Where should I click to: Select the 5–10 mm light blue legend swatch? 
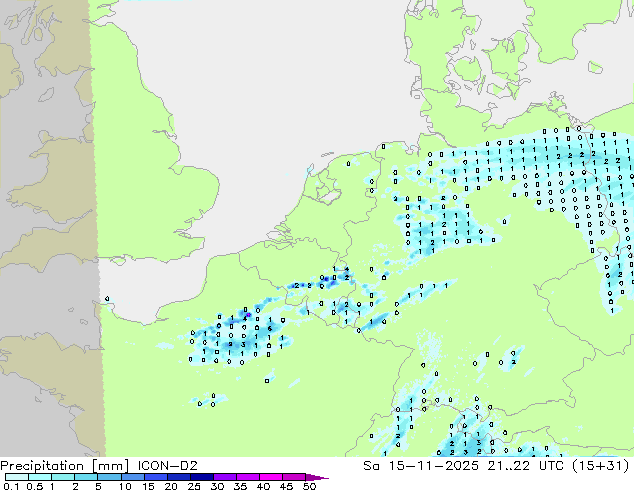109,477
